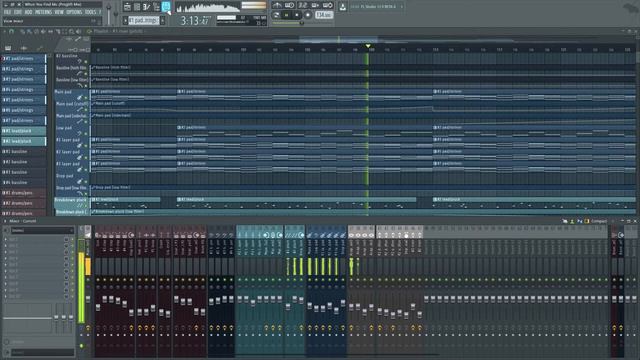The image size is (640, 360).
Task: Open the mixer preset dropdown above slots
Action: [x=42, y=231]
